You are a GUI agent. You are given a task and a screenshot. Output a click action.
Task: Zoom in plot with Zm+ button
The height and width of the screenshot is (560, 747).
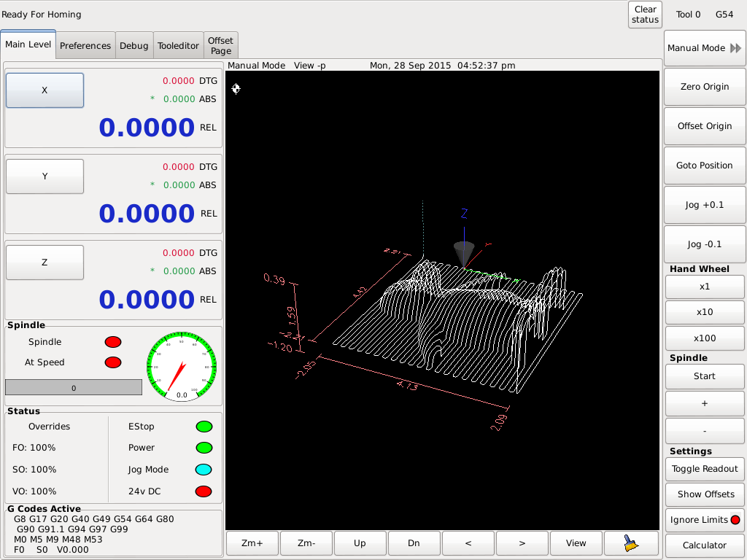click(x=252, y=543)
